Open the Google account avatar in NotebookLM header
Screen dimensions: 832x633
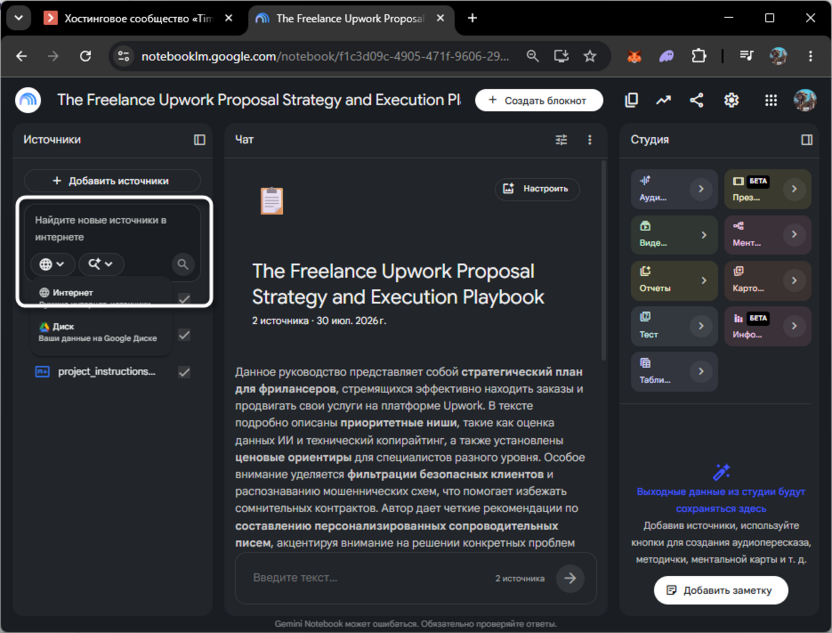click(804, 100)
